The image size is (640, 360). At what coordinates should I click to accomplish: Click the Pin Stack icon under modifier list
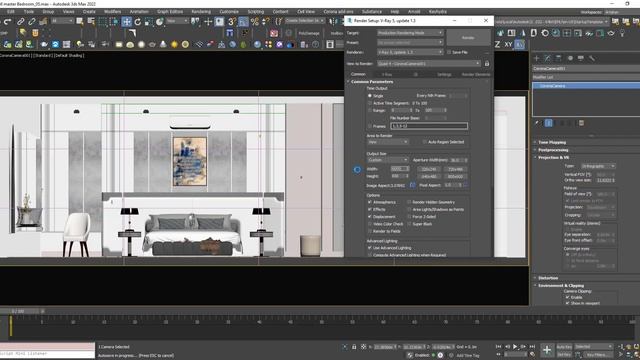pos(538,123)
